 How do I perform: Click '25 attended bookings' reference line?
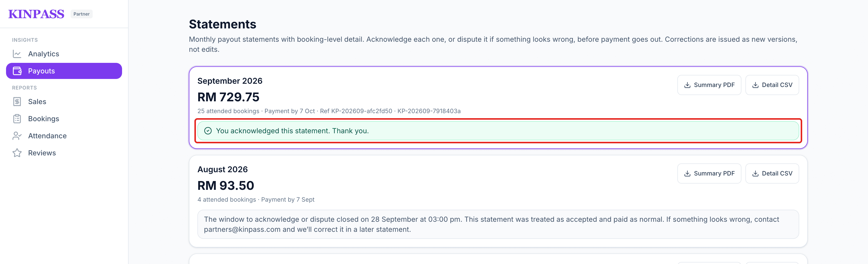pyautogui.click(x=329, y=111)
